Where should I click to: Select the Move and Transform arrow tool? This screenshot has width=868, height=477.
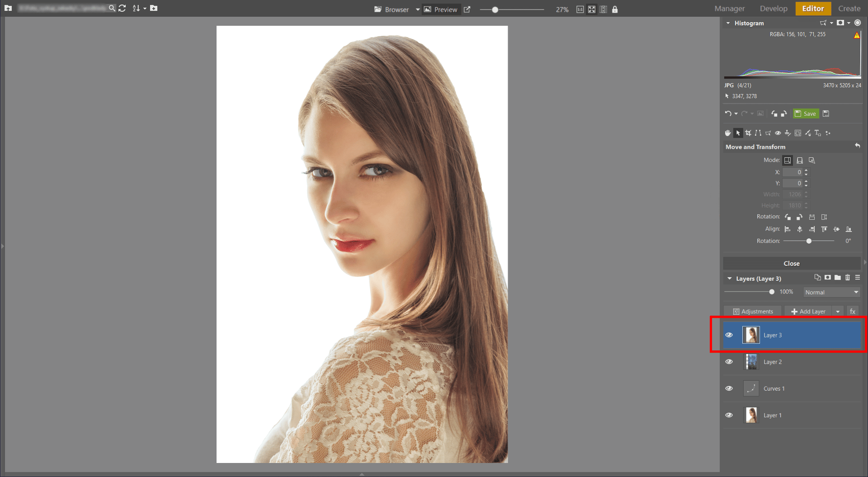click(738, 133)
